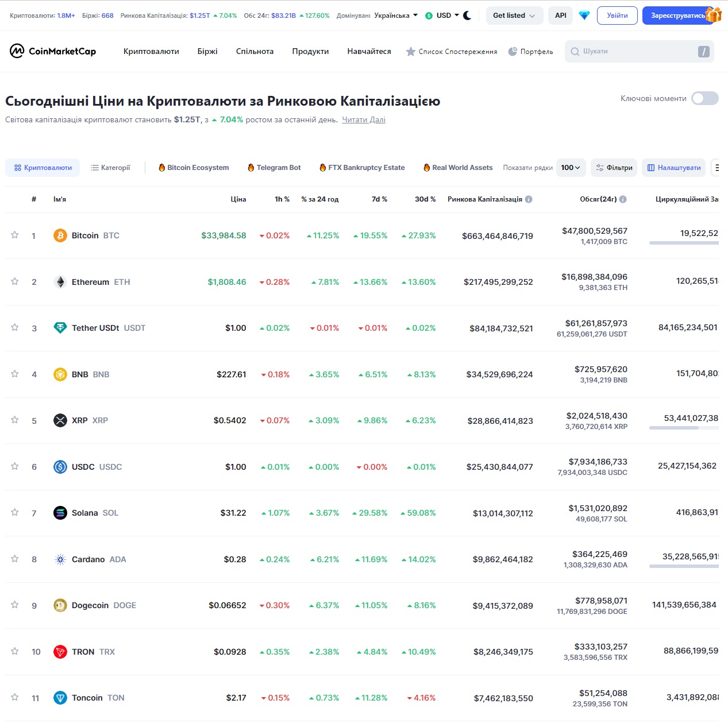Image resolution: width=728 pixels, height=723 pixels.
Task: Click the 668 exchanges count link
Action: pos(107,16)
